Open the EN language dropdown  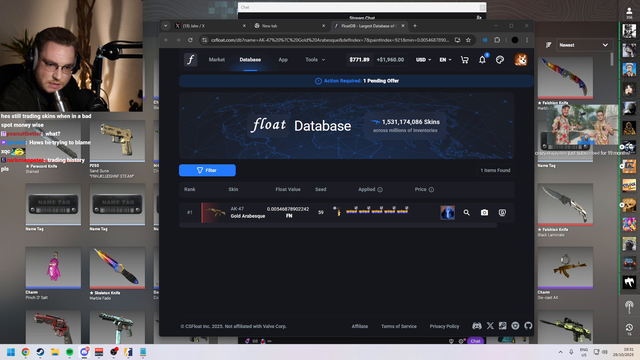coord(445,60)
